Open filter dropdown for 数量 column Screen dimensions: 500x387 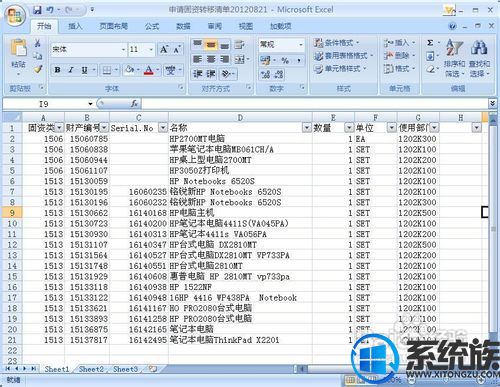click(x=349, y=128)
